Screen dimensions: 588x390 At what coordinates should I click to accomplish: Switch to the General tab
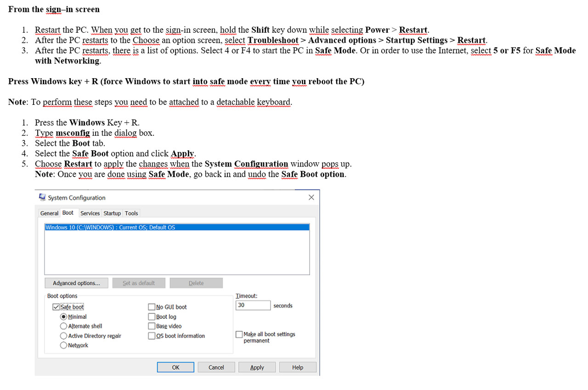point(49,213)
